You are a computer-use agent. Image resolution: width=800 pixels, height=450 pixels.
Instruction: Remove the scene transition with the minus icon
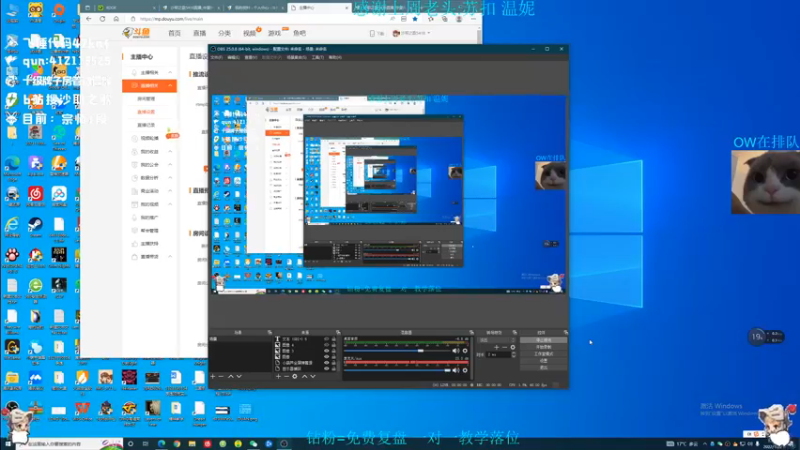505,347
